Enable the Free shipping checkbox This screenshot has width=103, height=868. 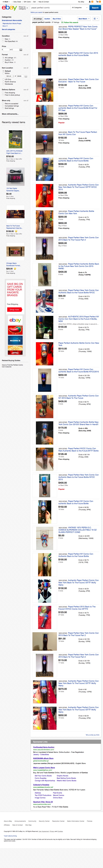pyautogui.click(x=3, y=93)
